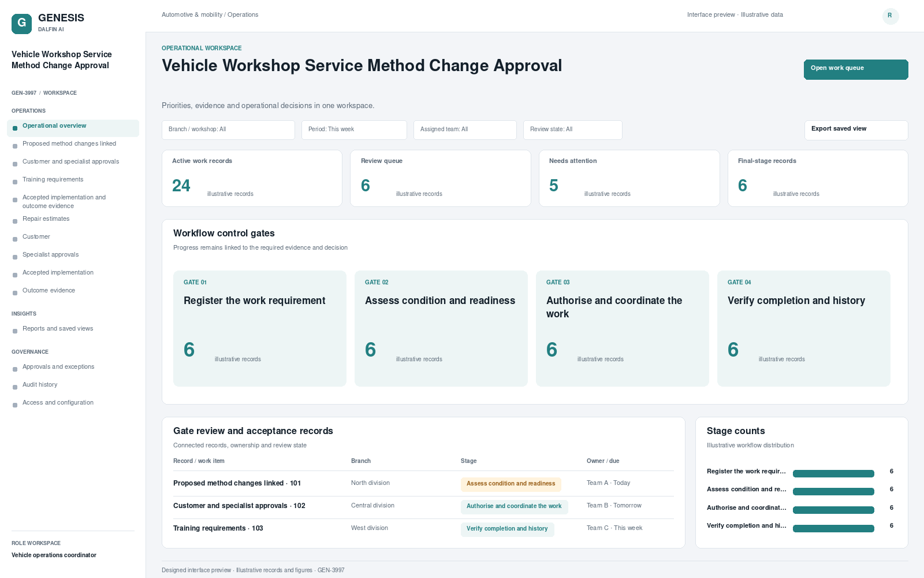Open Gate 02 Assess condition and readiness

click(x=441, y=328)
